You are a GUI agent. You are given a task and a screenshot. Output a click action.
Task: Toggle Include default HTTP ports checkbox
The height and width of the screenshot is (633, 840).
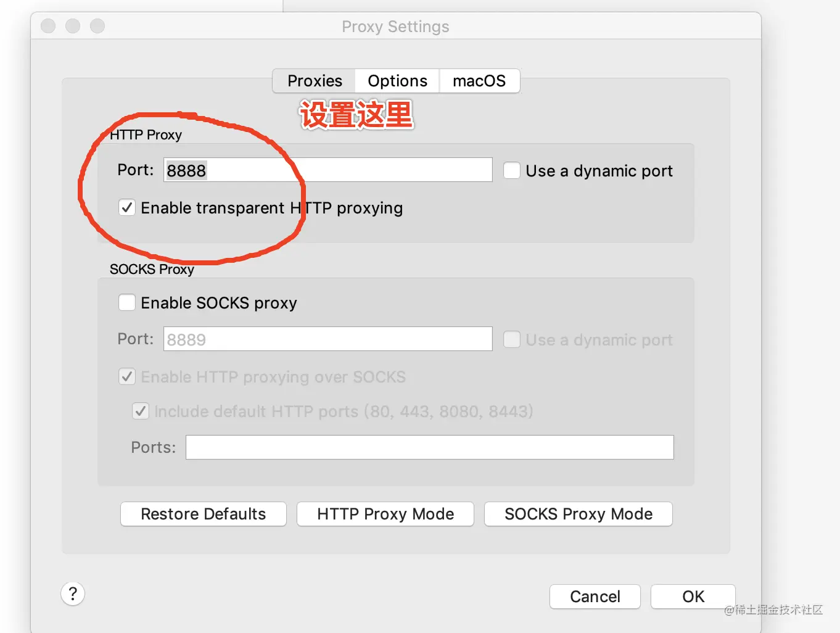click(x=141, y=411)
